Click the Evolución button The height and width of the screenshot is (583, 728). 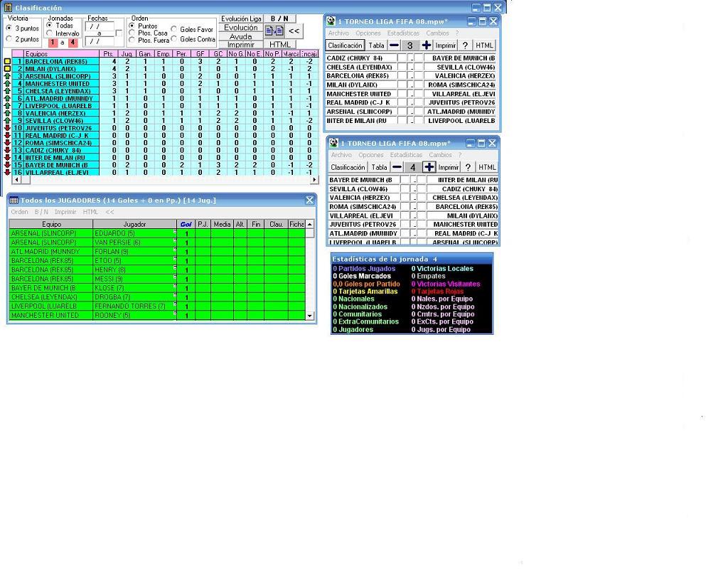tap(241, 28)
